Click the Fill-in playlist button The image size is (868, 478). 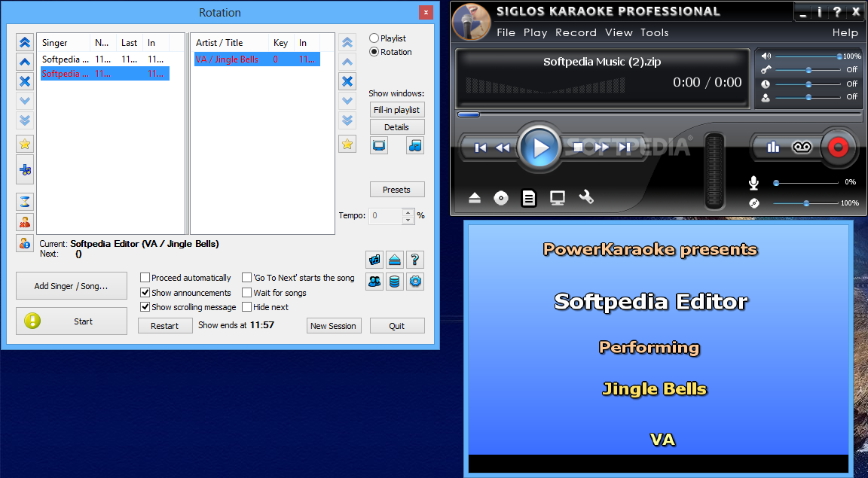click(397, 110)
